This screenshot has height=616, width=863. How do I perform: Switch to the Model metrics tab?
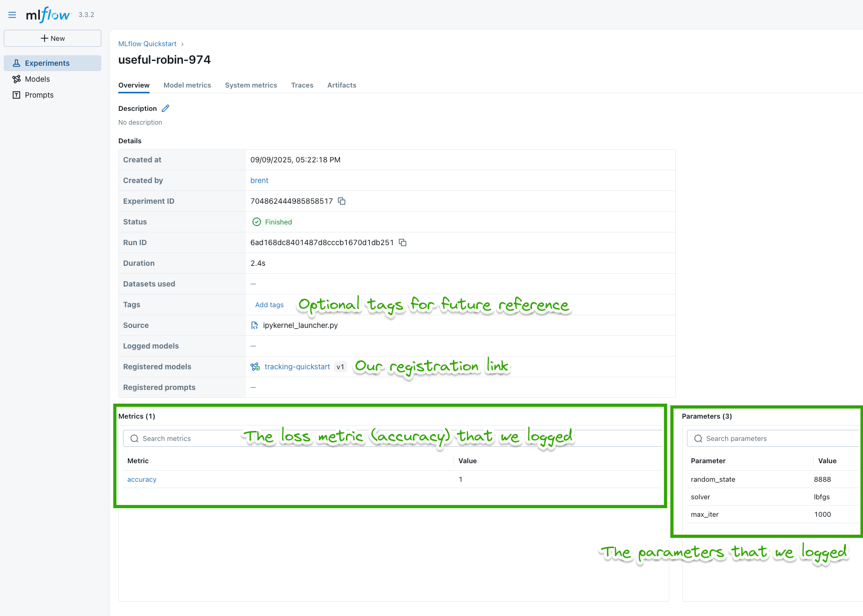coord(187,85)
